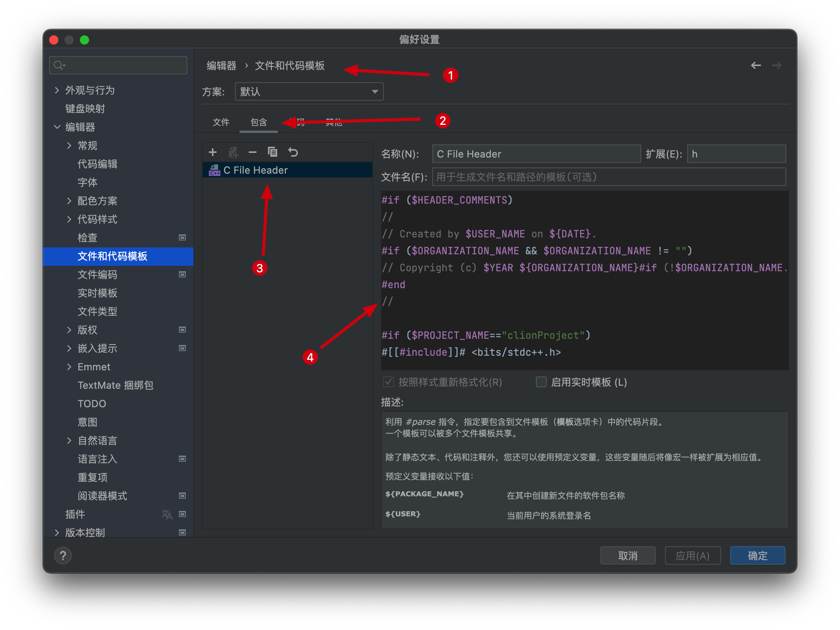
Task: Expand the 代码样式 node
Action: click(69, 219)
